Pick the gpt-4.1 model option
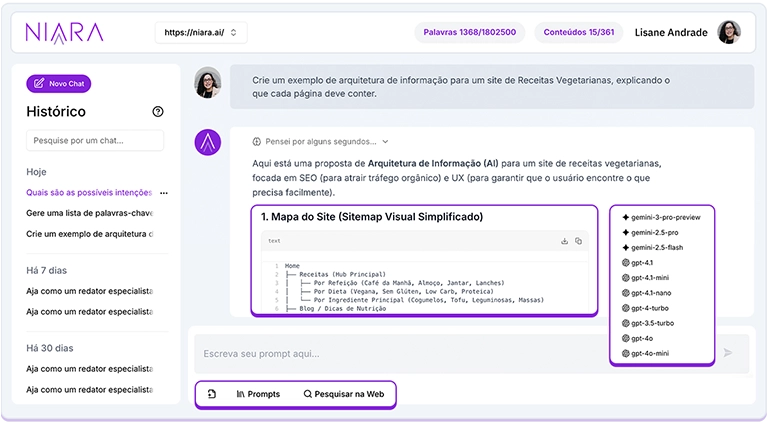This screenshot has width=768, height=423. (x=643, y=263)
